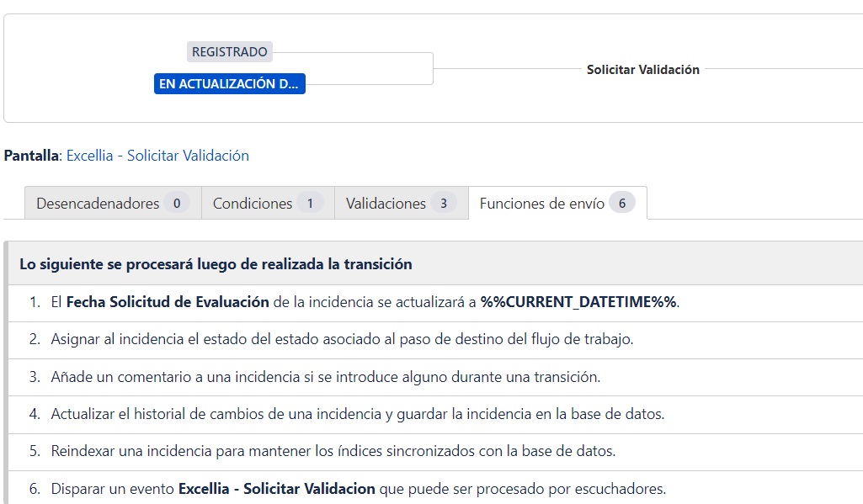Click the EN ACTUALIZACIÓN D... status lozenge
The image size is (863, 504).
(x=230, y=83)
